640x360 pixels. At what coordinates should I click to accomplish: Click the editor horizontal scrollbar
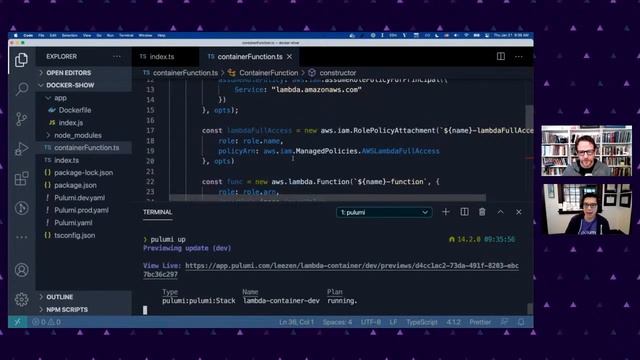coord(327,198)
